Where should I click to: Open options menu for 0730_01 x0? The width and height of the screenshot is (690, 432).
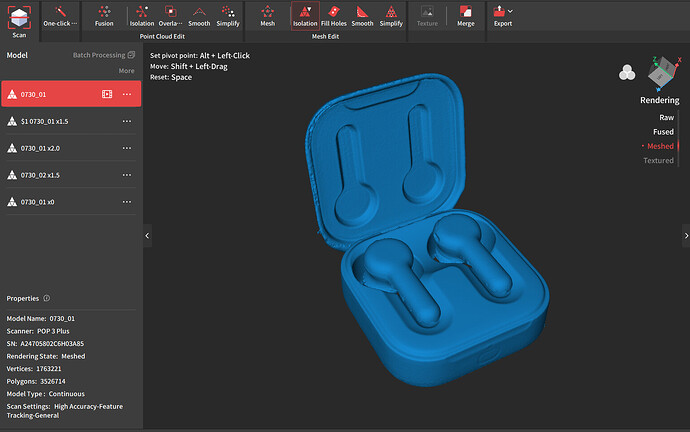point(127,202)
